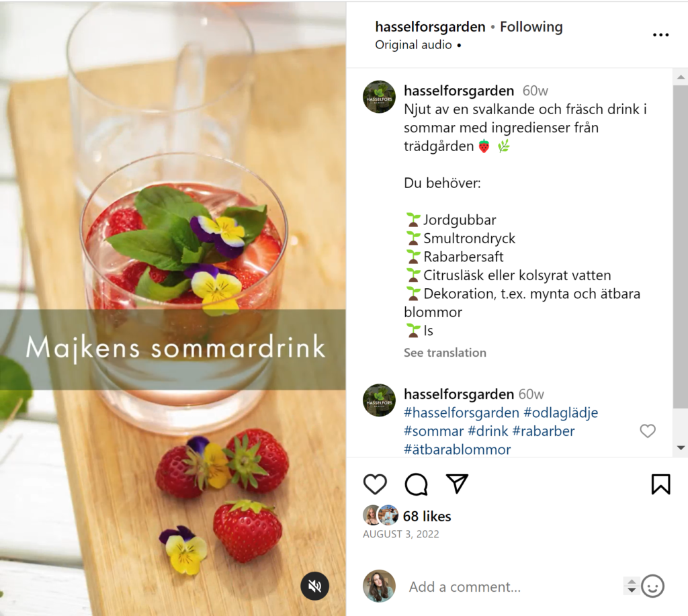Click the Following button in header
This screenshot has height=616, width=688.
[531, 27]
